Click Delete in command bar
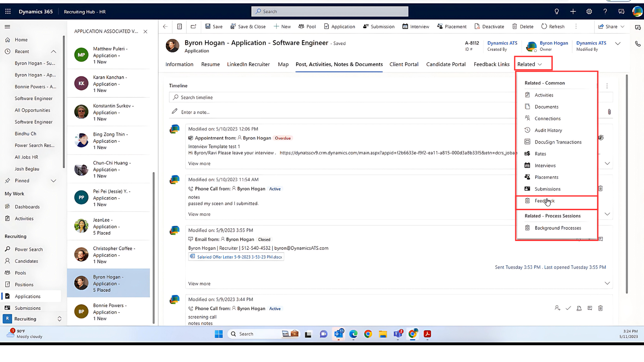This screenshot has width=644, height=362. pos(523,26)
